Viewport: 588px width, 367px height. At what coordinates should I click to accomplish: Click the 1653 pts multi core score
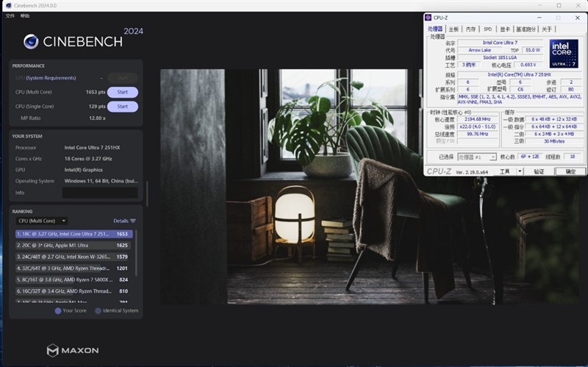(x=96, y=92)
